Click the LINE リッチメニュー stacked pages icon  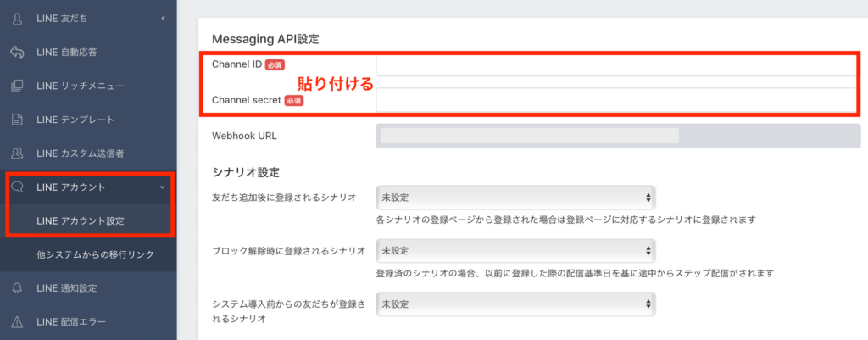(x=17, y=86)
